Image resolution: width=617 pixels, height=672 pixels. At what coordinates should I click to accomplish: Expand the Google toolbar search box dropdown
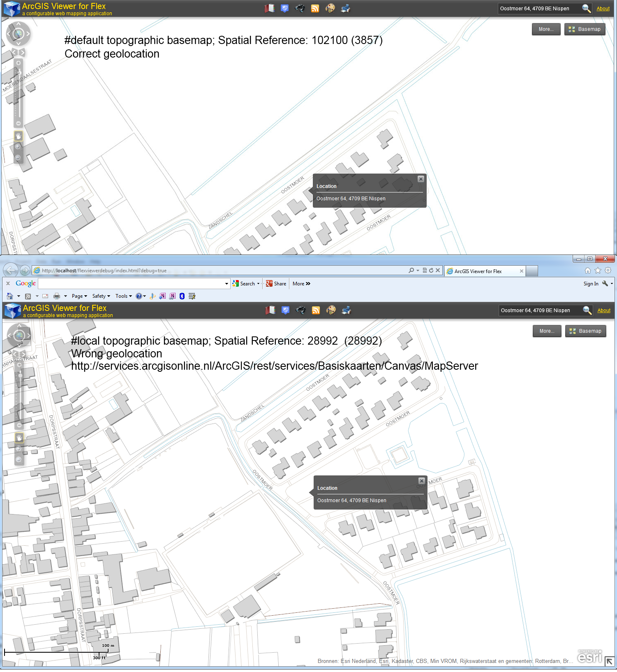pos(226,283)
